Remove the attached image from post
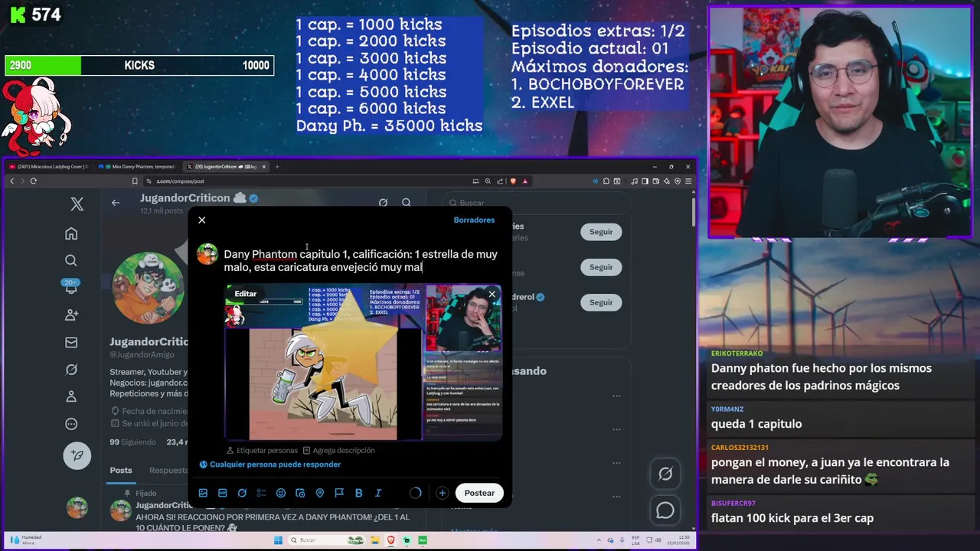The width and height of the screenshot is (980, 551). pos(492,295)
